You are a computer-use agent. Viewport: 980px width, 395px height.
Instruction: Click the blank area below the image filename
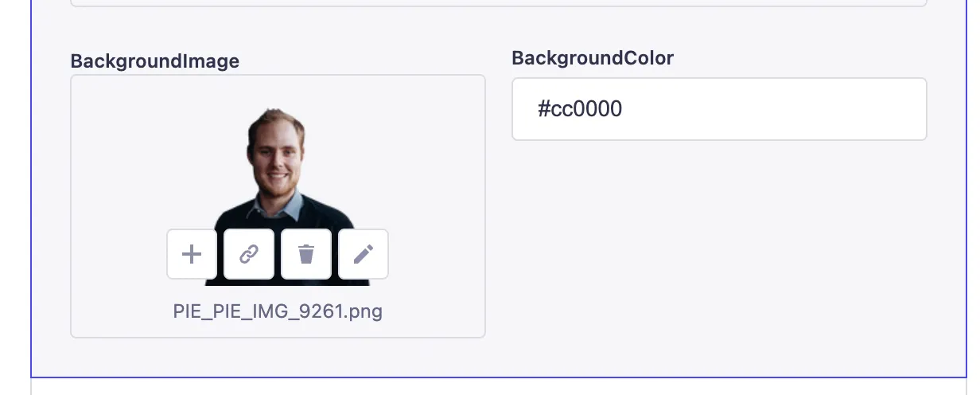[x=278, y=328]
